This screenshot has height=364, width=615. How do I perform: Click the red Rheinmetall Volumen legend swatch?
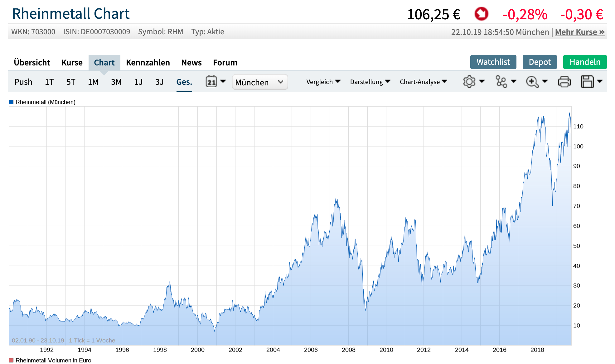[x=11, y=360]
